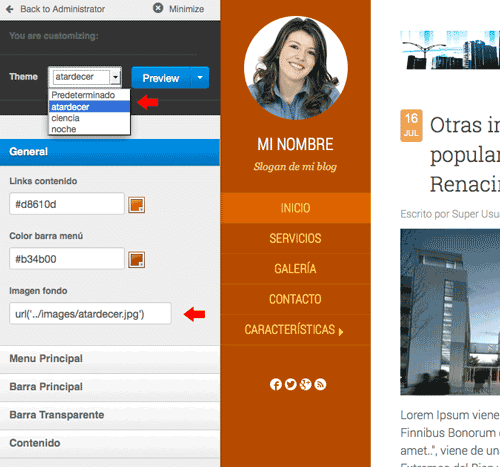Go to Servicios in the site menu
Viewport: 500px width, 467px height.
pos(295,238)
